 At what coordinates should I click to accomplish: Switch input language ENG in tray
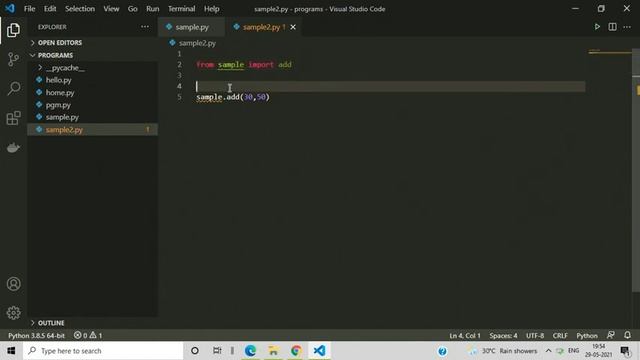(x=573, y=351)
